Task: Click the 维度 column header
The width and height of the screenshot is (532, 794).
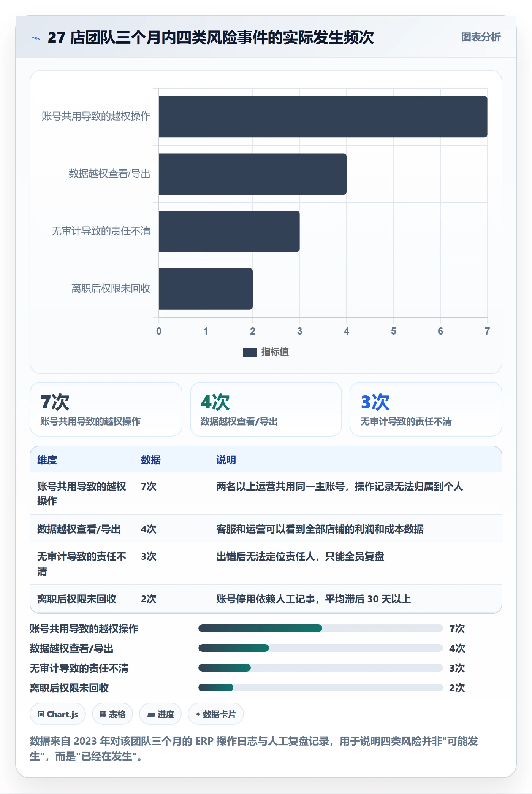Action: 47,460
